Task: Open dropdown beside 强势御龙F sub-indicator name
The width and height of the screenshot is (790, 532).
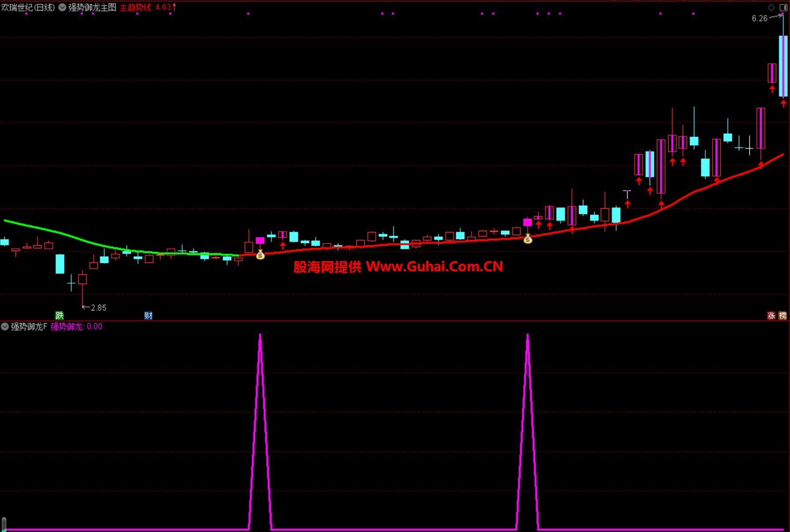Action: pyautogui.click(x=5, y=326)
